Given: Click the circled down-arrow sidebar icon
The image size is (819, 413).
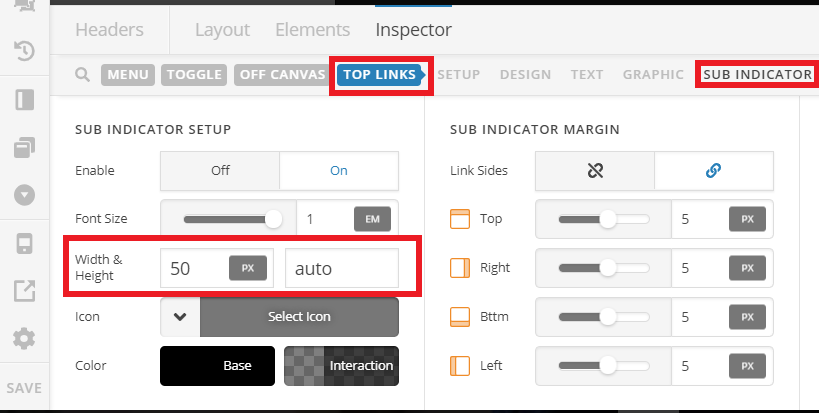Looking at the screenshot, I should 25,195.
